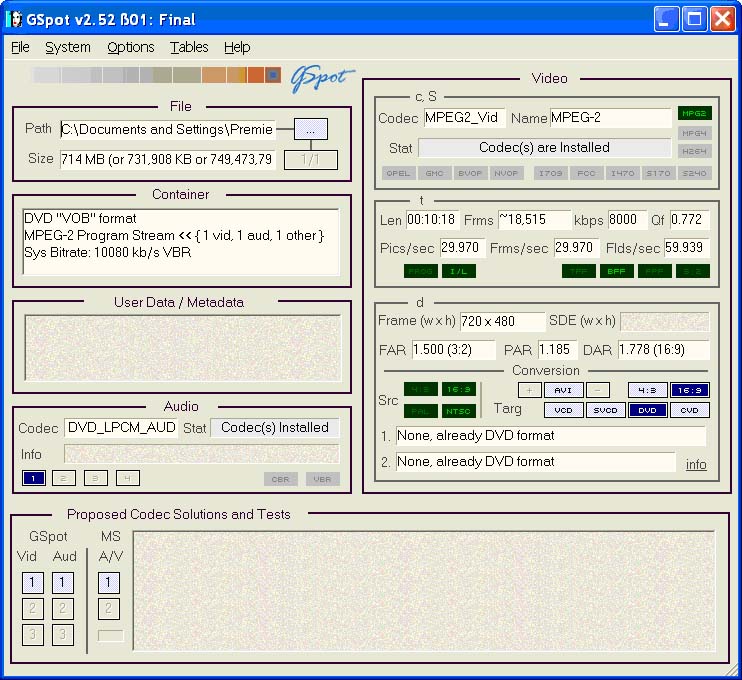742x680 pixels.
Task: Select CVD as conversion target
Action: tap(690, 410)
